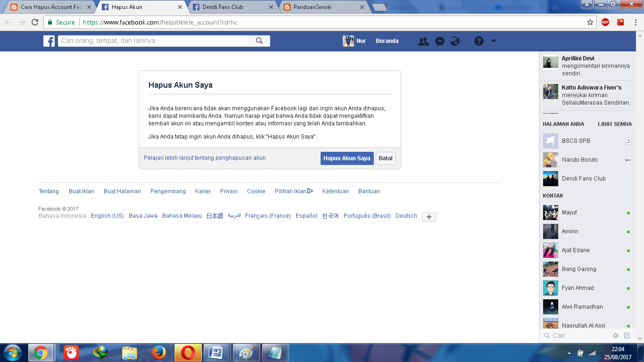This screenshot has height=362, width=644.
Task: Click the new message compose icon in chat
Action: point(627,336)
